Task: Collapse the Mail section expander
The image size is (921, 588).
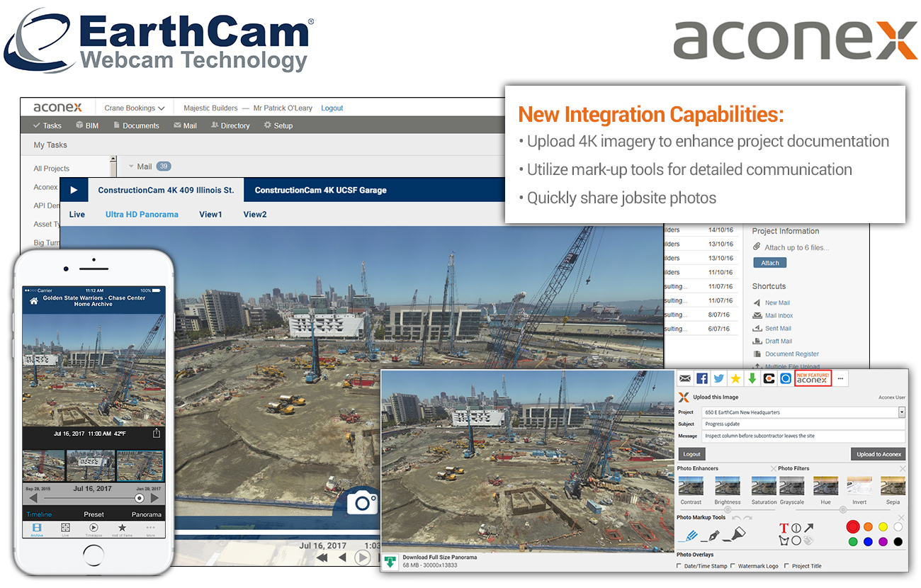Action: point(131,166)
